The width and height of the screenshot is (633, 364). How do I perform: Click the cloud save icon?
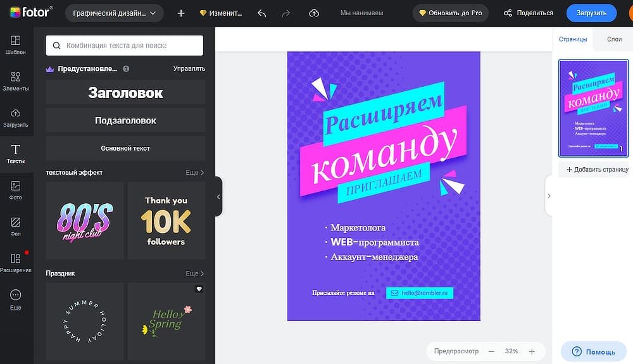314,13
